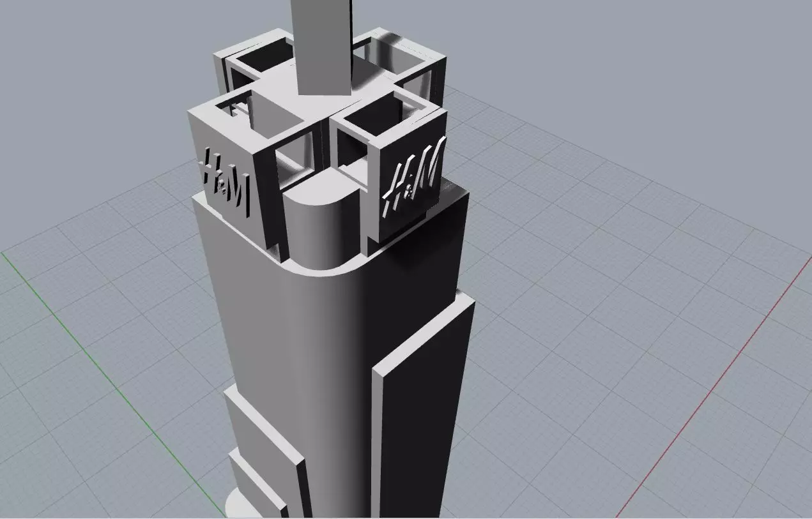Select the H&M logo on left cube

(x=224, y=181)
